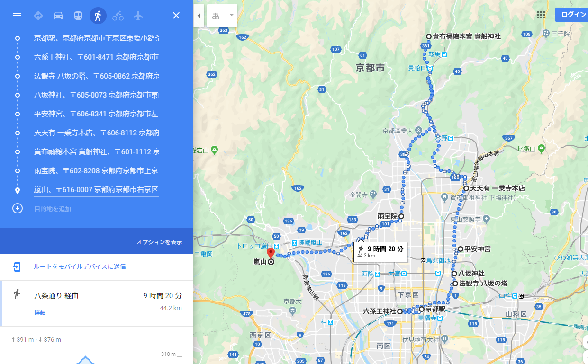Click the 法観寺 八坂の塔 map marker
The image size is (588, 364).
[456, 284]
